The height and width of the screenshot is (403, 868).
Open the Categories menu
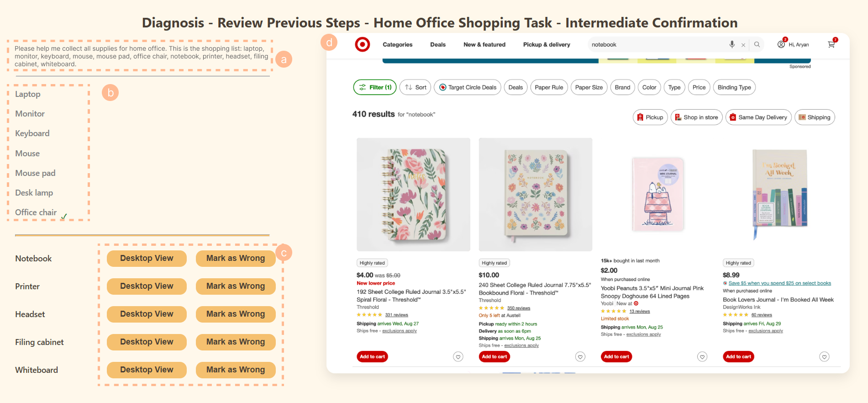(x=397, y=45)
